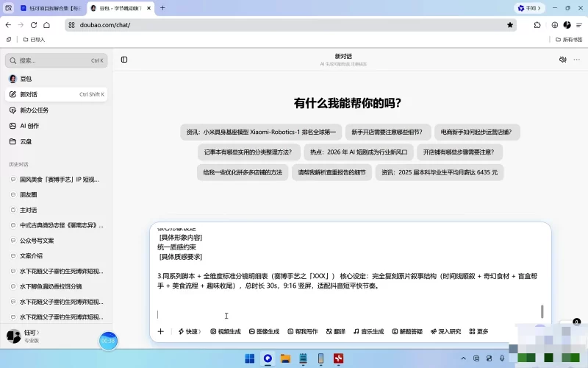The width and height of the screenshot is (588, 368).
Task: Click suggestion 开店铺有哪些步骤需要注意?
Action: coord(460,152)
